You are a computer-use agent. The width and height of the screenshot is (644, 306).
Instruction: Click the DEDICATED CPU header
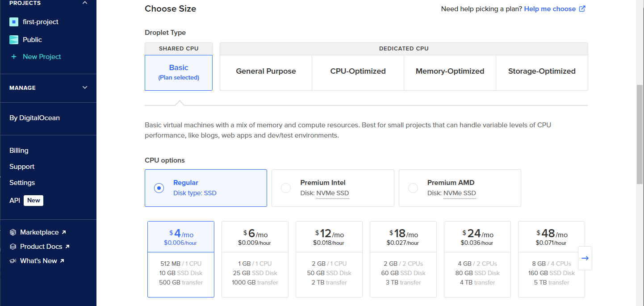pos(404,49)
